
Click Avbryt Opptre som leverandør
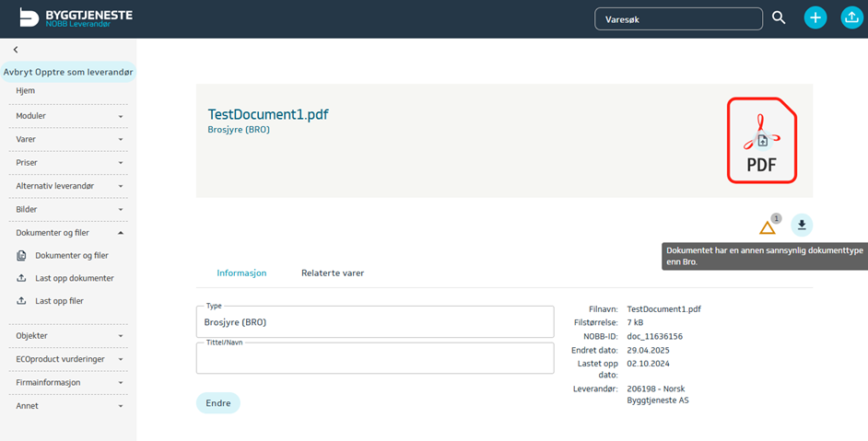coord(68,72)
